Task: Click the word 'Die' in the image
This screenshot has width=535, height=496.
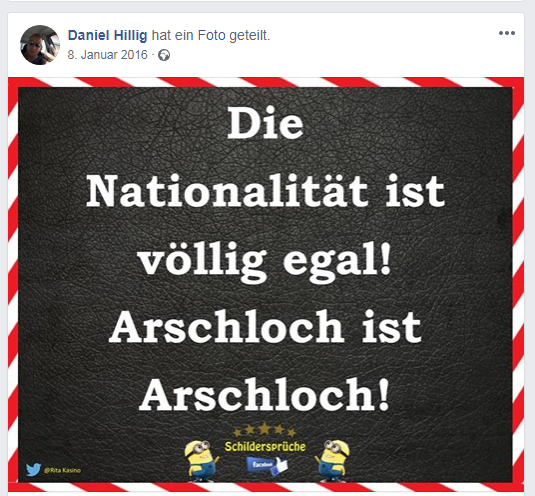Action: point(265,123)
